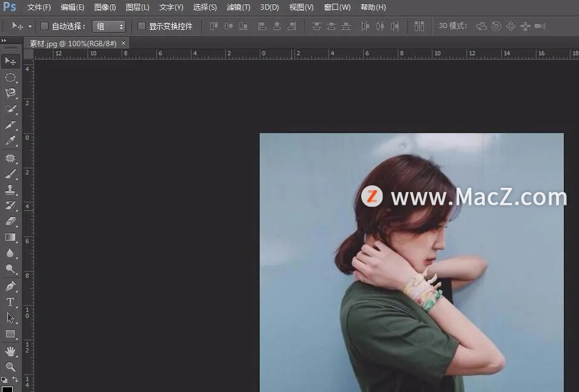This screenshot has height=392, width=579.
Task: Enable the 自动选择 checkbox
Action: (44, 26)
